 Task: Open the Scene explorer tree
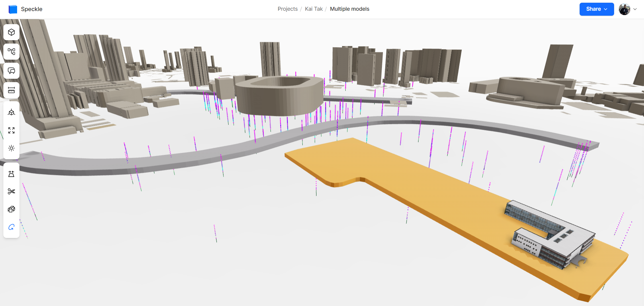(x=11, y=52)
